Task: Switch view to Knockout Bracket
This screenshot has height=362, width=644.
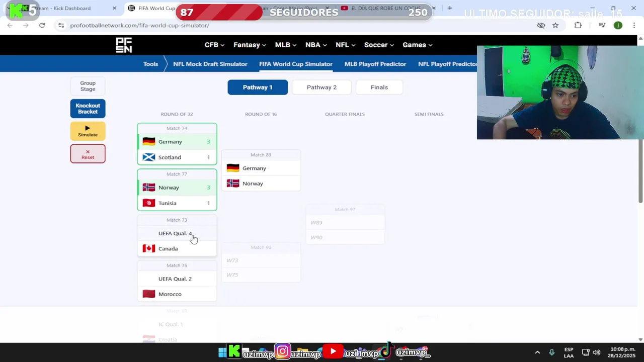Action: (88, 109)
